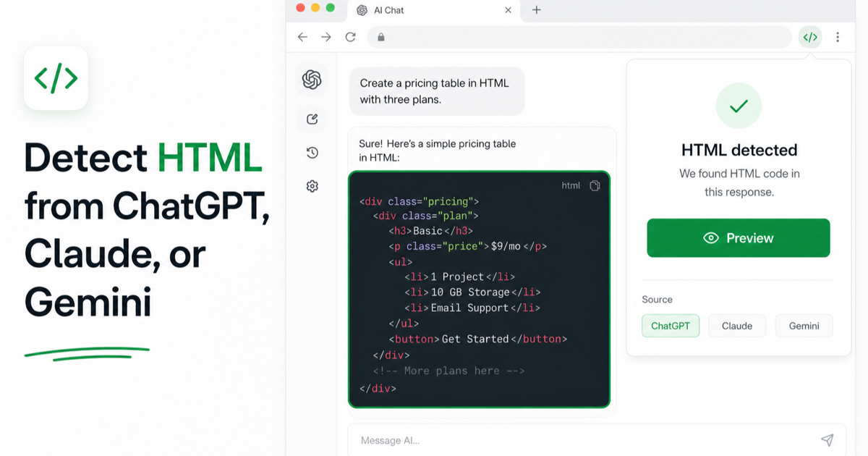Click 'We found HTML code in' text
The height and width of the screenshot is (456, 868).
click(x=739, y=174)
